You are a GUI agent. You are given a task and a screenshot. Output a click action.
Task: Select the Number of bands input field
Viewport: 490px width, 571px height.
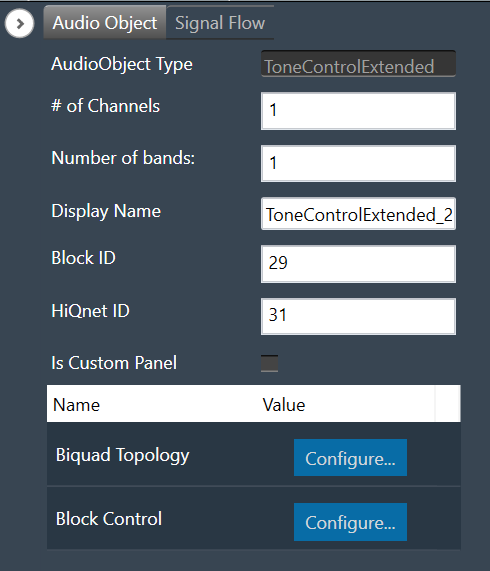(358, 163)
